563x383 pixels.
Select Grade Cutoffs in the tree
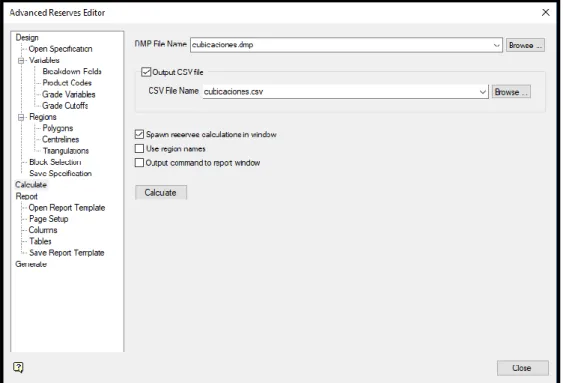pos(65,106)
